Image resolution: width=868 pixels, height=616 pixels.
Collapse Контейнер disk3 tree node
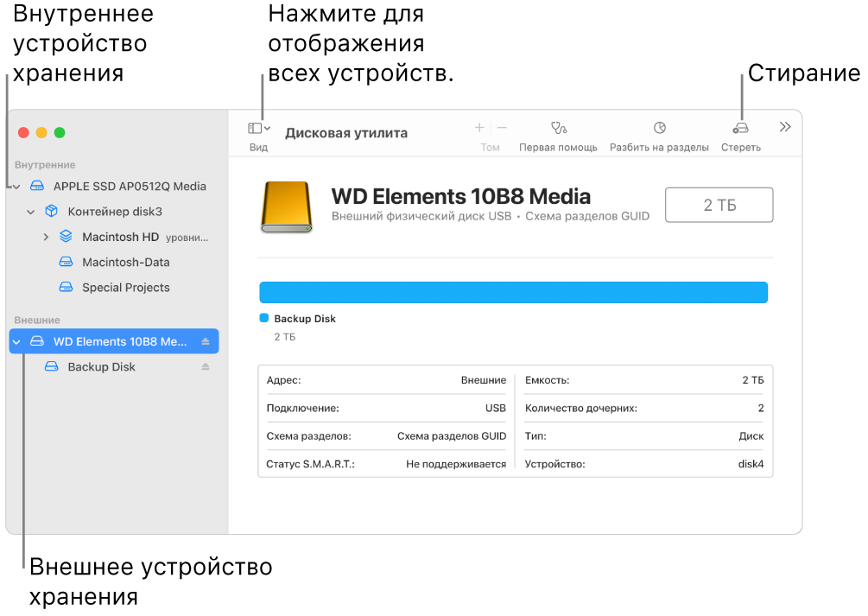point(31,212)
